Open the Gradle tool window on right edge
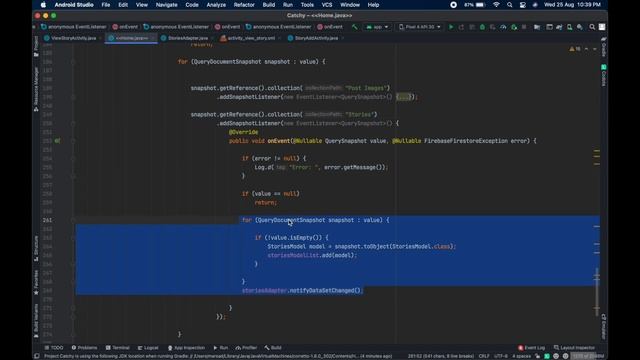The height and width of the screenshot is (360, 640). (604, 47)
